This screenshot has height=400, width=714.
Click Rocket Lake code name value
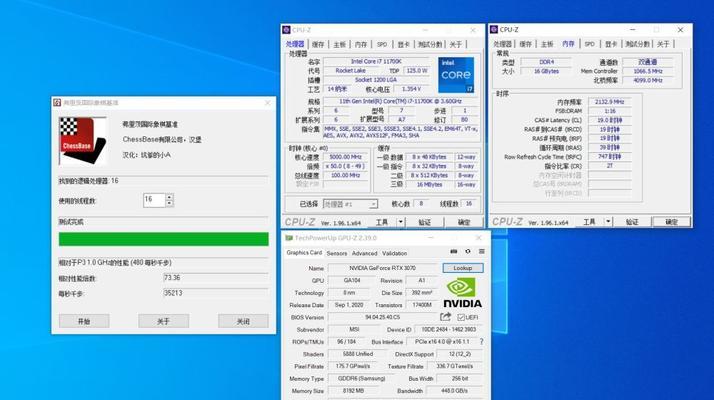tap(351, 71)
